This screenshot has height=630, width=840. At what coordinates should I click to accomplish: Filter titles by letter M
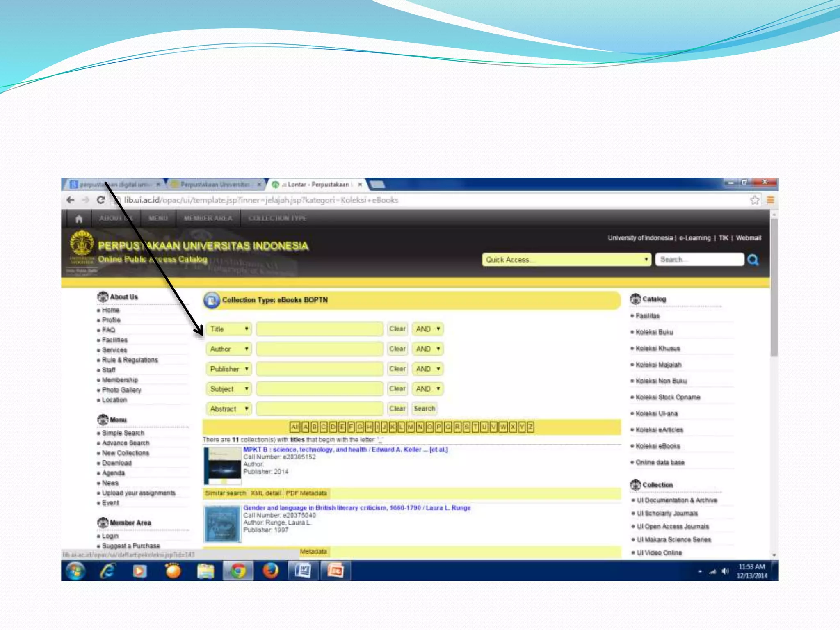tap(411, 427)
